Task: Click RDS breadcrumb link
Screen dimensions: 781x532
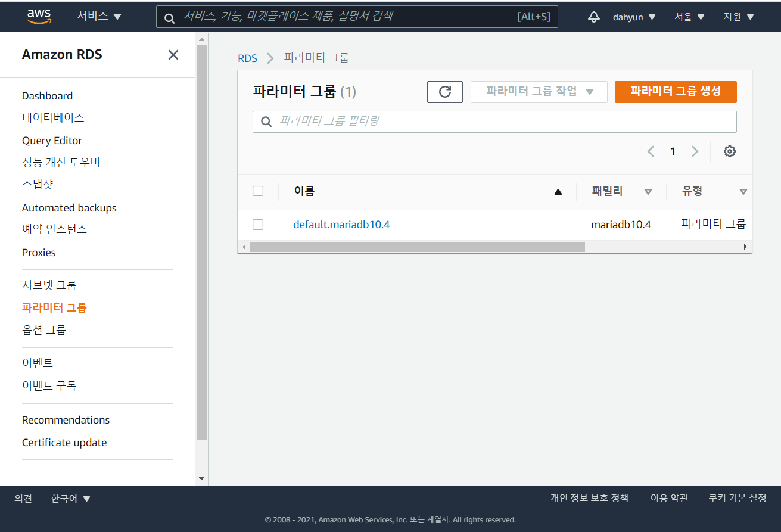Action: pyautogui.click(x=247, y=58)
